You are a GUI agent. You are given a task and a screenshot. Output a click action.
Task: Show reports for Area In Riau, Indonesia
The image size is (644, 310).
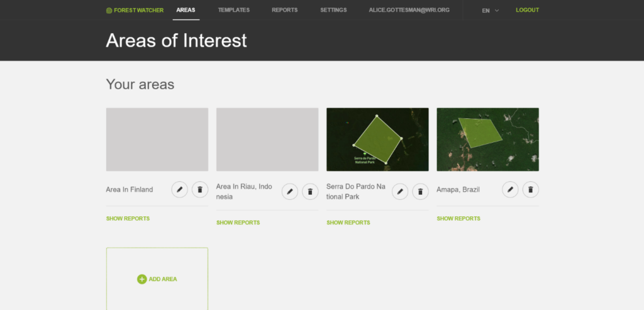tap(238, 223)
